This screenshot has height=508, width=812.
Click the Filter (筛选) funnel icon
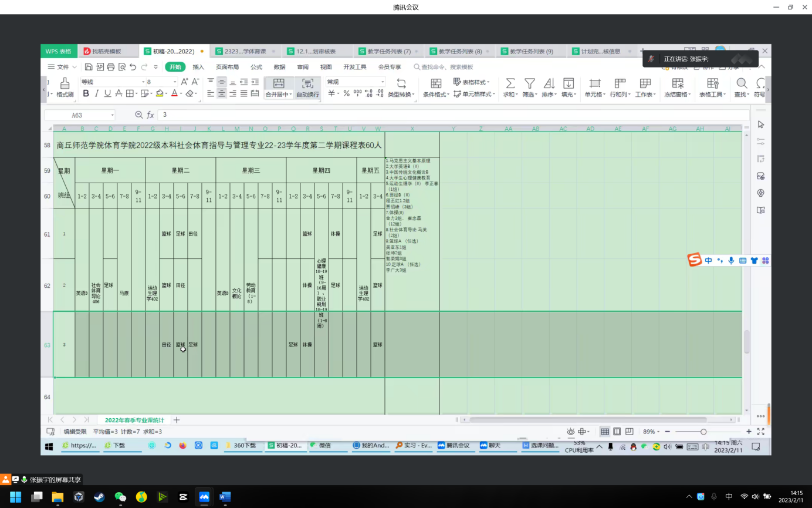529,83
